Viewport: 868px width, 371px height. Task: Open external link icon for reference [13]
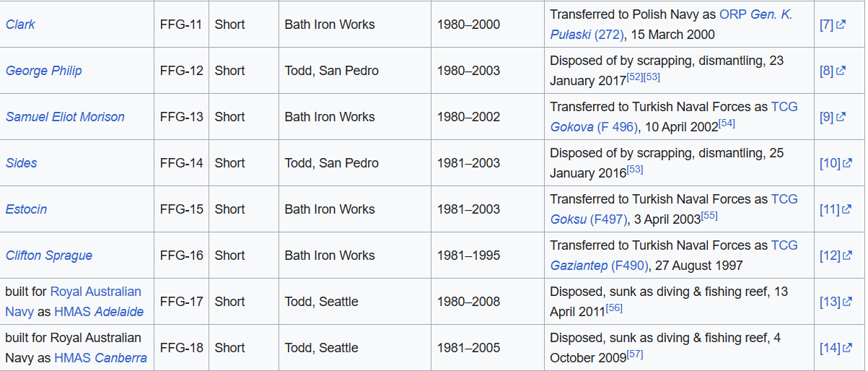coord(847,302)
